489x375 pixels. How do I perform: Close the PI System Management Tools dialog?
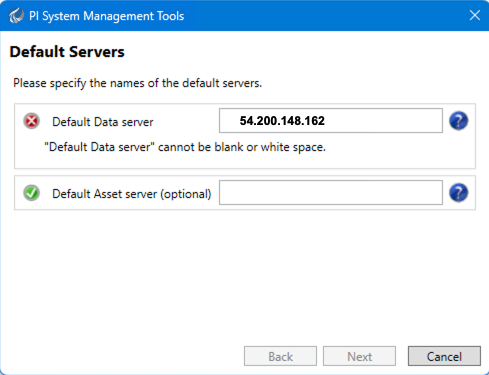(x=475, y=15)
